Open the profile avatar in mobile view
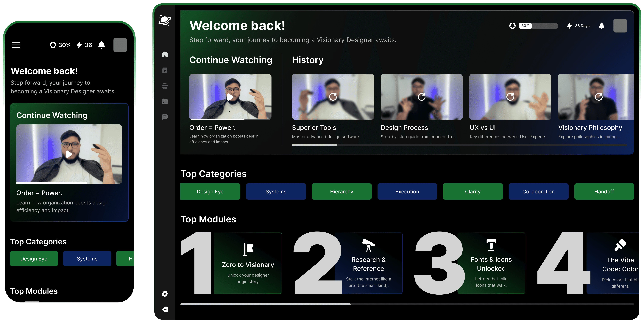644x325 pixels. pyautogui.click(x=120, y=45)
